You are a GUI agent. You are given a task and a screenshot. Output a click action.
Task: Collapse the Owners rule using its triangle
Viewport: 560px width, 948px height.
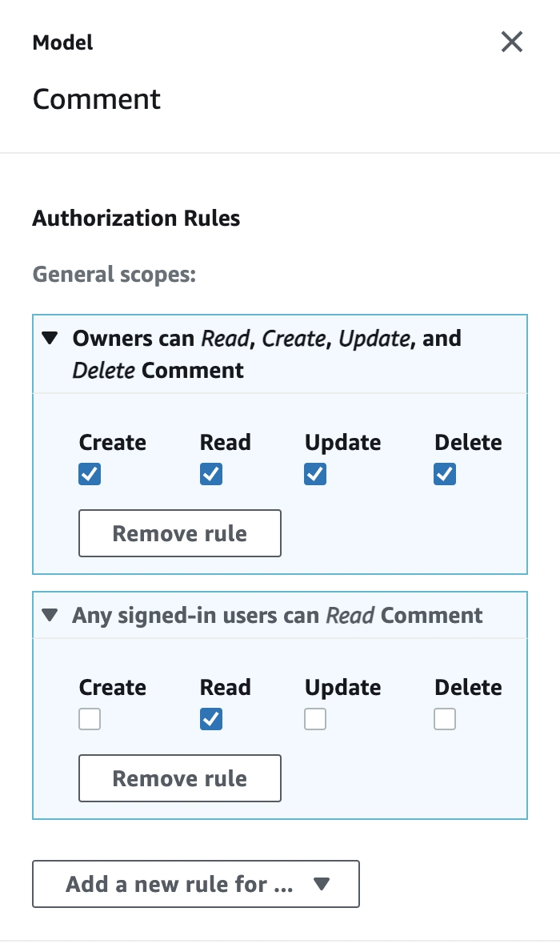point(50,338)
